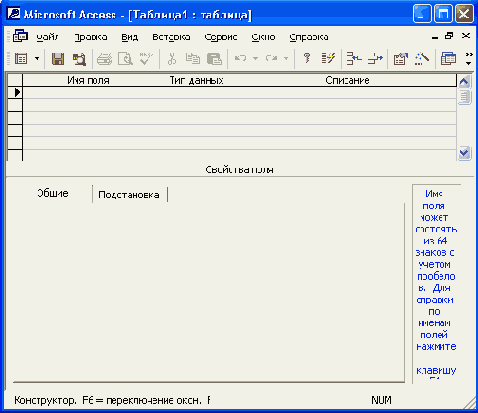478x413 pixels.
Task: Click the Тип данных column header
Action: click(196, 80)
